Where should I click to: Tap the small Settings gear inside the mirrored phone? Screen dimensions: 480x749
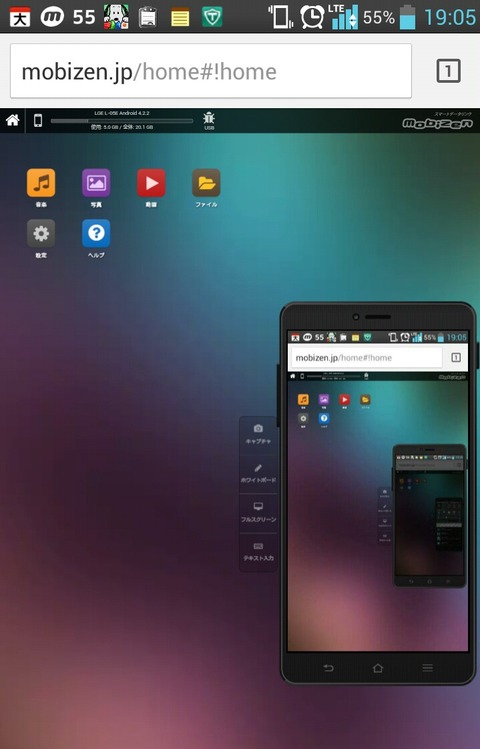coord(303,418)
